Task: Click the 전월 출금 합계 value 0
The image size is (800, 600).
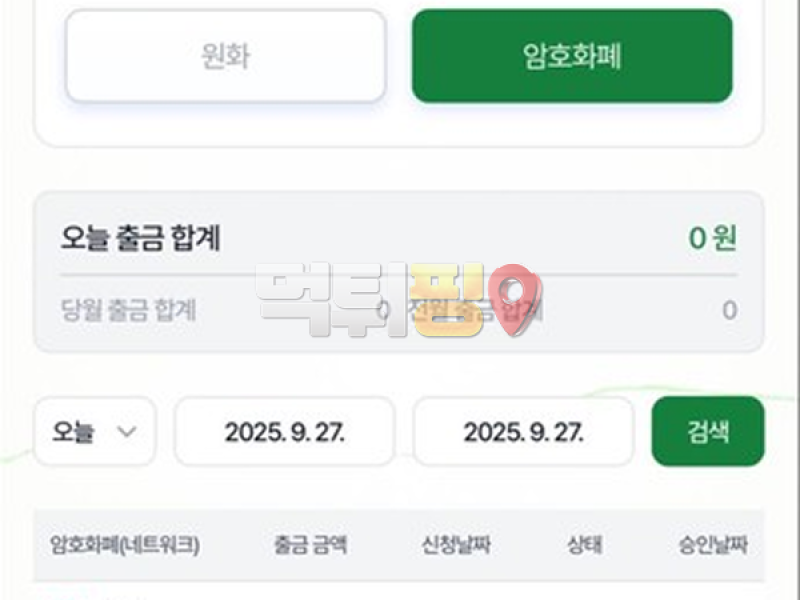Action: pos(729,310)
